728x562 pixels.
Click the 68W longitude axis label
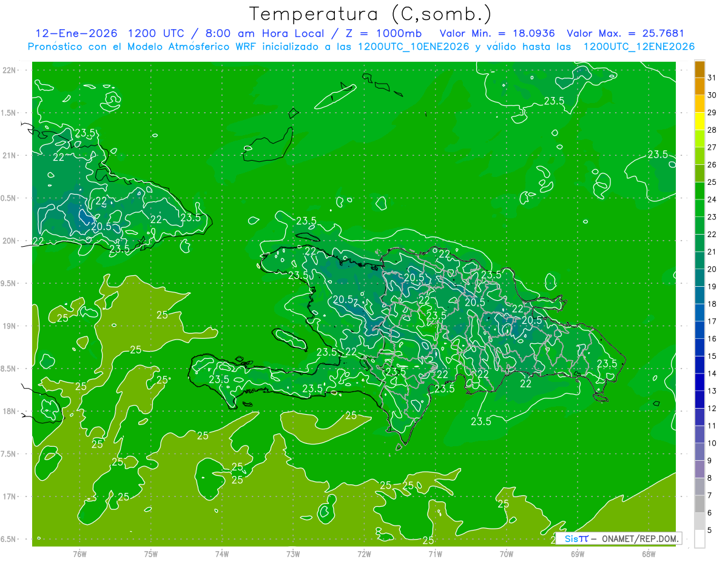649,554
